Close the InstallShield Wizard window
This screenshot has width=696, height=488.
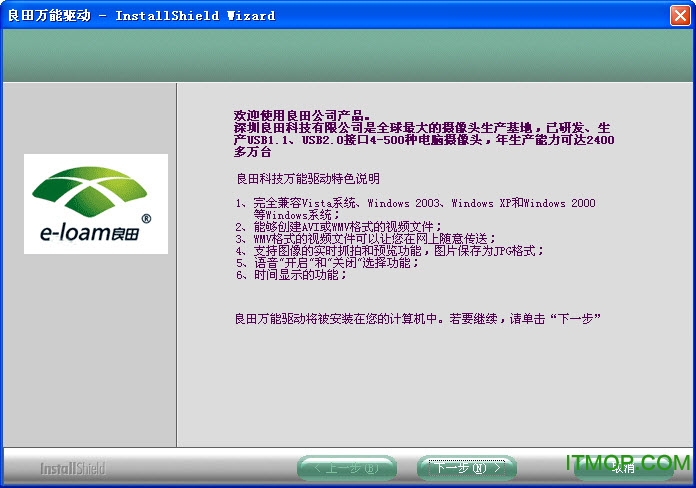point(679,15)
